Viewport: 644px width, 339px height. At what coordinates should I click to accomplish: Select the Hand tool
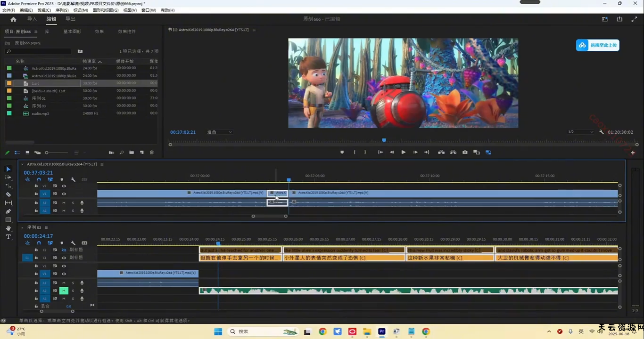(8, 228)
